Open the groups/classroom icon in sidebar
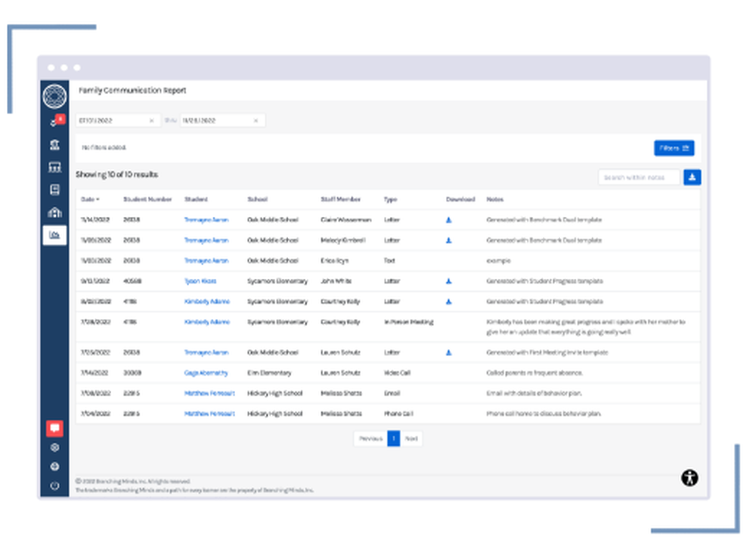Viewport: 756px width, 554px height. tap(54, 167)
